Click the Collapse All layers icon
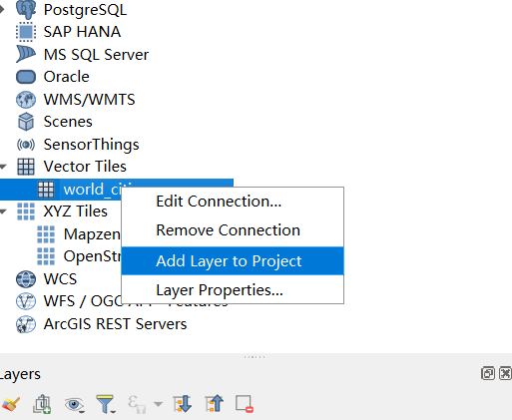 tap(214, 404)
